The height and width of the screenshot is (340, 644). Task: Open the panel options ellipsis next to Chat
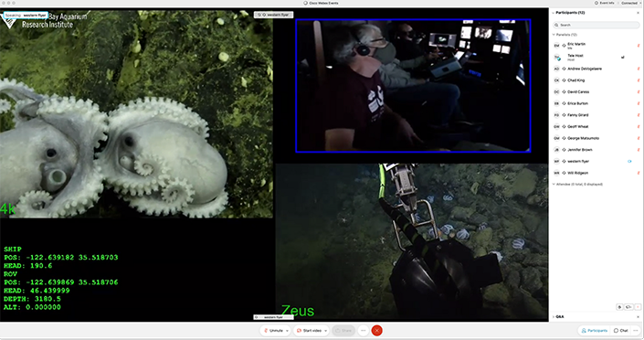(x=636, y=331)
